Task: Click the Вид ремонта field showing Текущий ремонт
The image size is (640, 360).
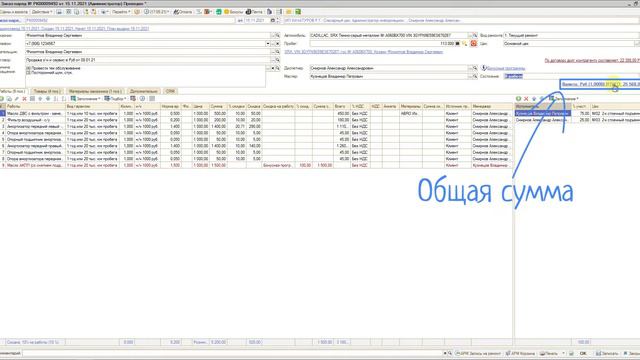Action: (x=571, y=36)
